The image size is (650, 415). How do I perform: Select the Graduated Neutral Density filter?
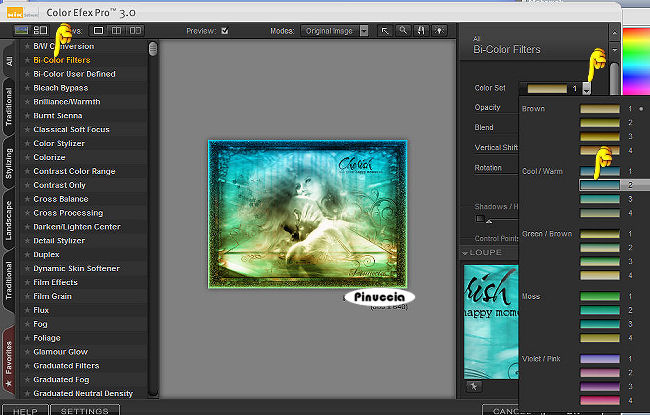[83, 393]
